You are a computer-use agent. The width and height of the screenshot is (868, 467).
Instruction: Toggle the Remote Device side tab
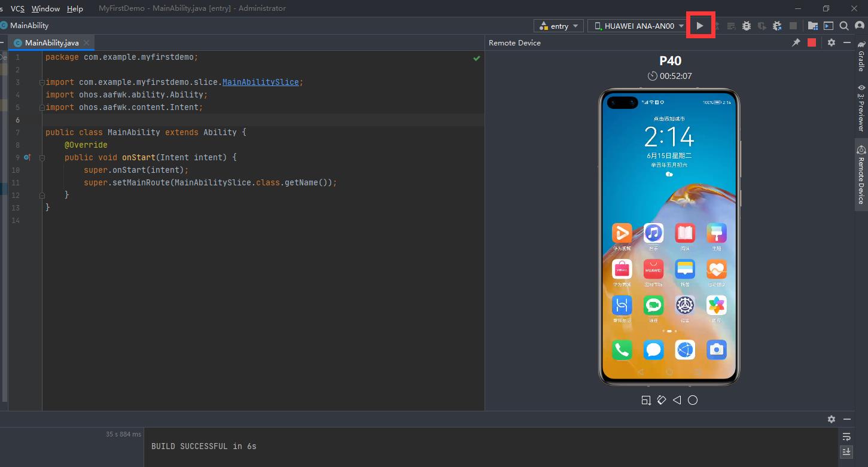coord(861,174)
